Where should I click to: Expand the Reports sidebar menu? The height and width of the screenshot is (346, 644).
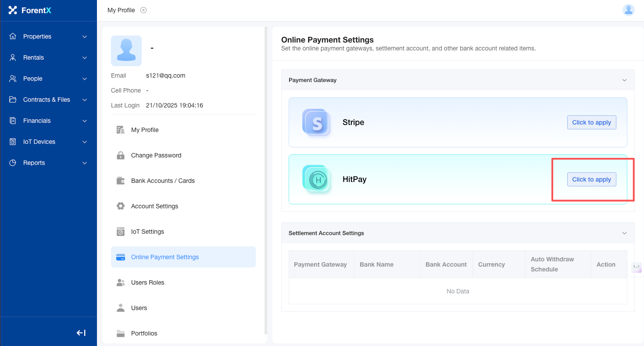48,163
